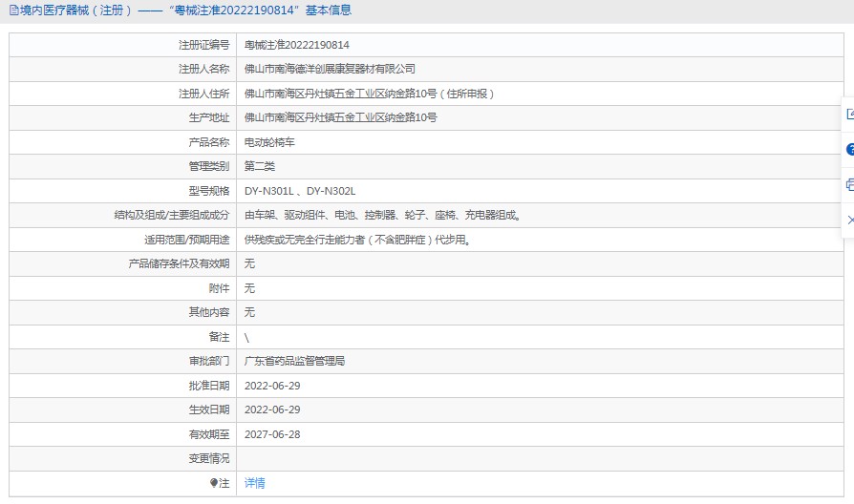Viewport: 854px width, 504px height.
Task: Click the document icon before the page title
Action: (14, 10)
